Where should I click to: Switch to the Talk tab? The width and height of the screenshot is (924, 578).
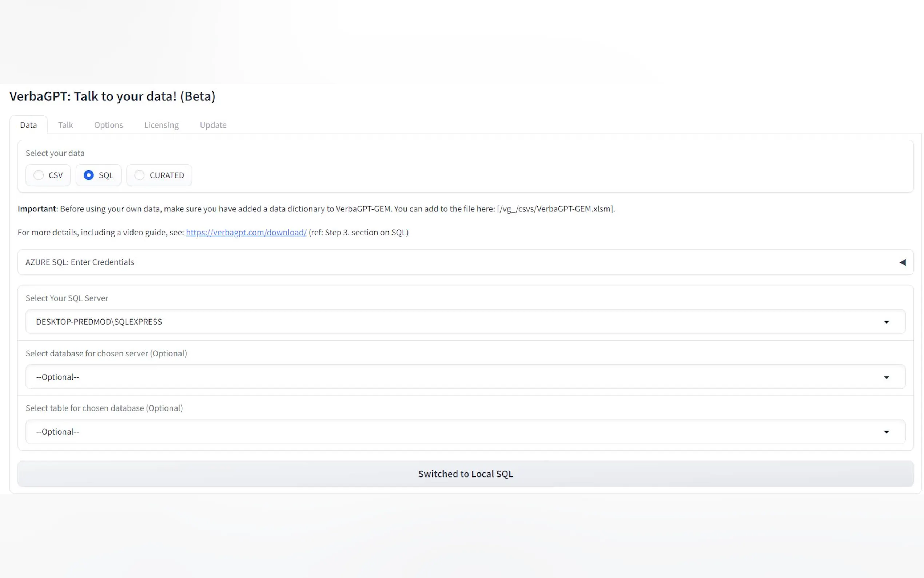coord(65,125)
